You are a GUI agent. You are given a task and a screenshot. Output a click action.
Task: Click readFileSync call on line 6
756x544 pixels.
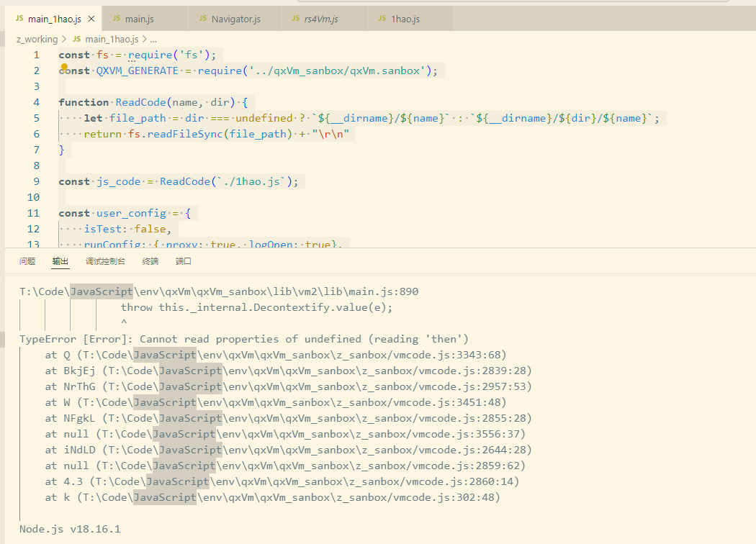coord(185,134)
